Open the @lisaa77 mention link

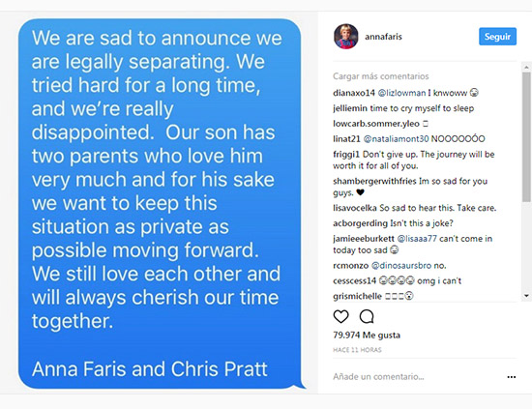pos(417,239)
